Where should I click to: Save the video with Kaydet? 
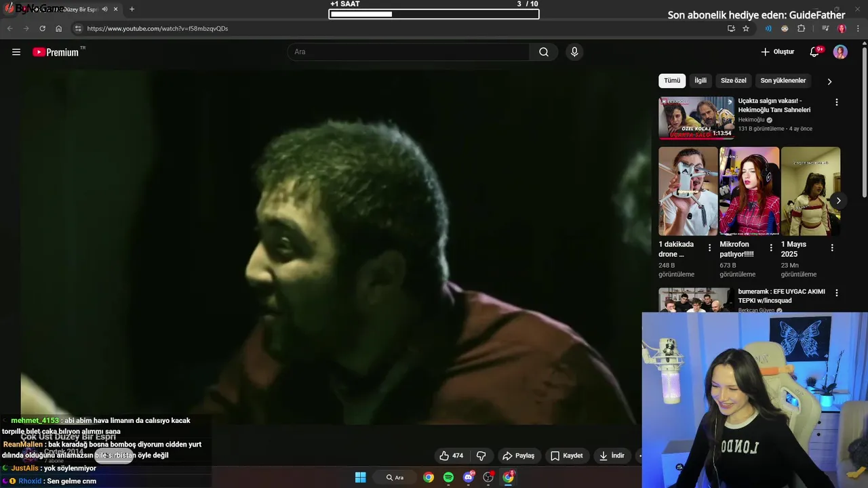point(566,455)
